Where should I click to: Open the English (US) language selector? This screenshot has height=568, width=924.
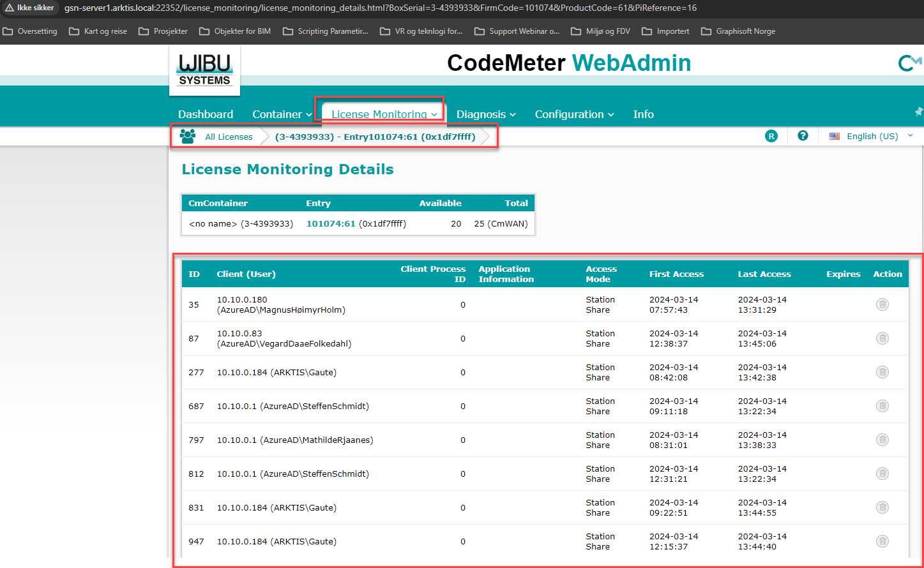871,136
